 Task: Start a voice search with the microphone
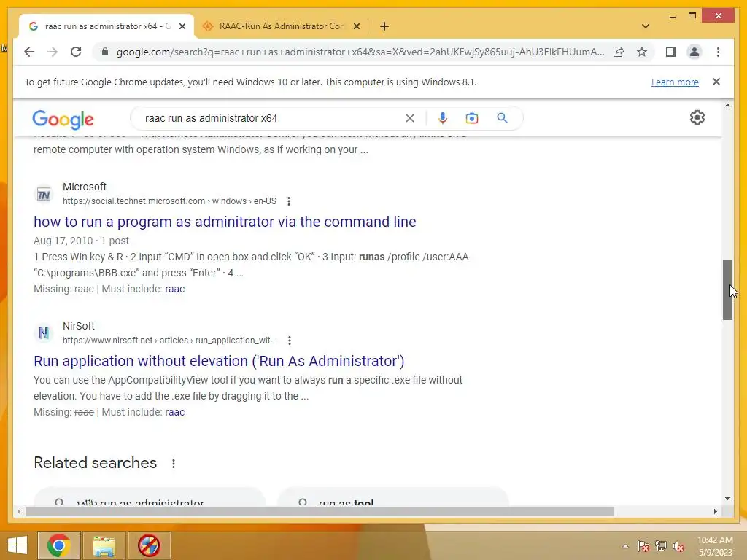443,118
